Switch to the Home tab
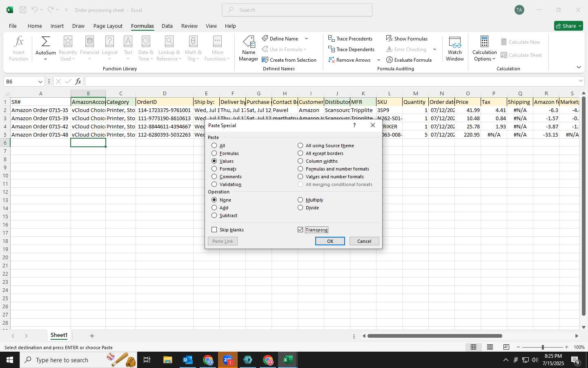 tap(35, 26)
